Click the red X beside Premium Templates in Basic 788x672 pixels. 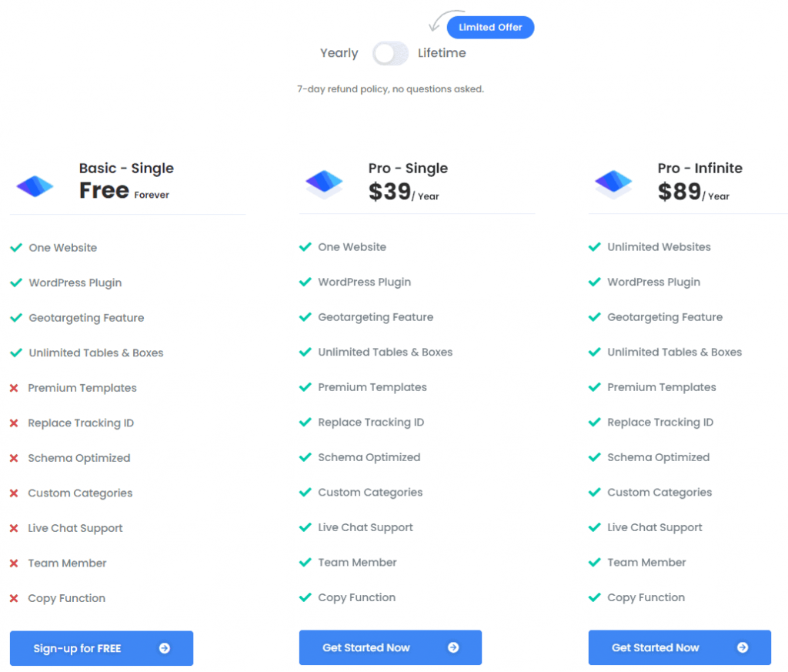(14, 388)
